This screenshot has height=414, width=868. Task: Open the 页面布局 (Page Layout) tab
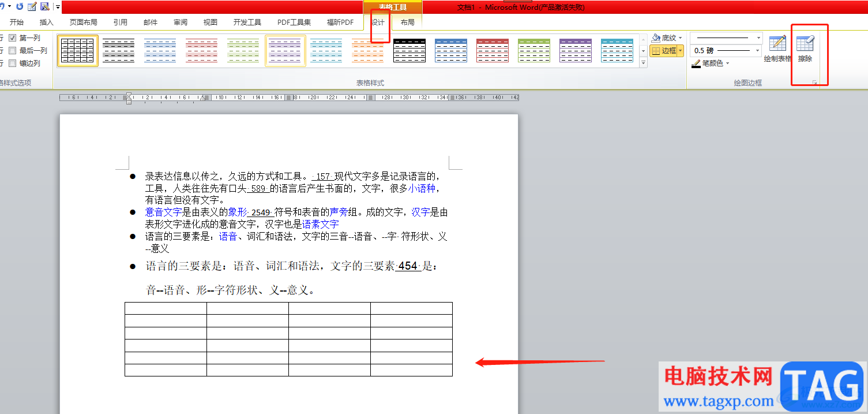(84, 23)
